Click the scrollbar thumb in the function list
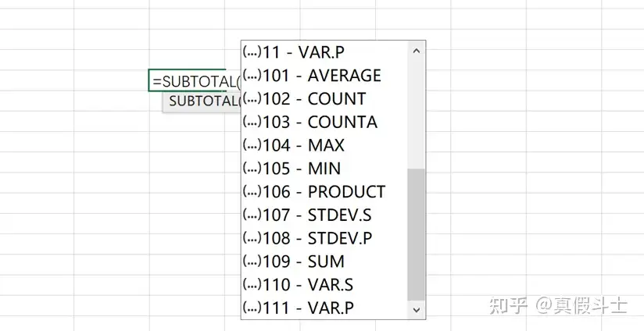644x331 pixels. (x=417, y=233)
